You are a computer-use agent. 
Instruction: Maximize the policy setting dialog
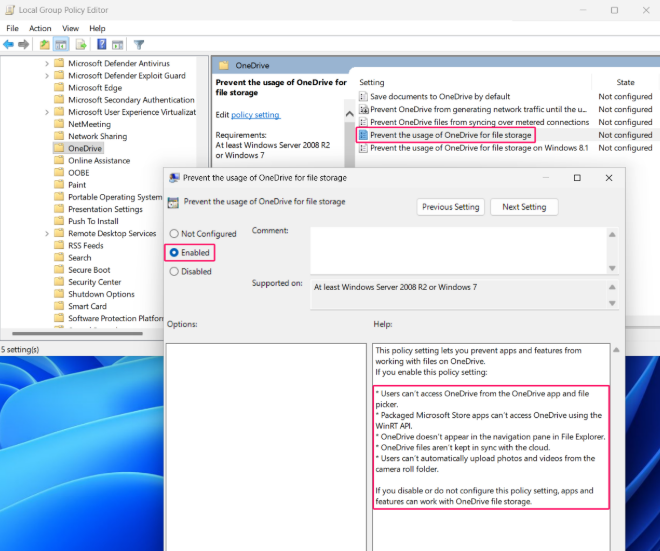[577, 178]
